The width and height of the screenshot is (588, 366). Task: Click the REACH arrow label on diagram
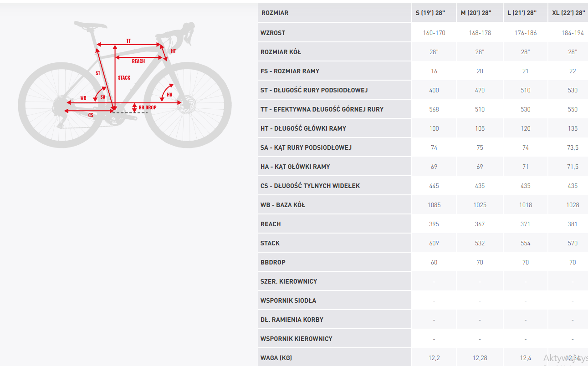(x=138, y=61)
